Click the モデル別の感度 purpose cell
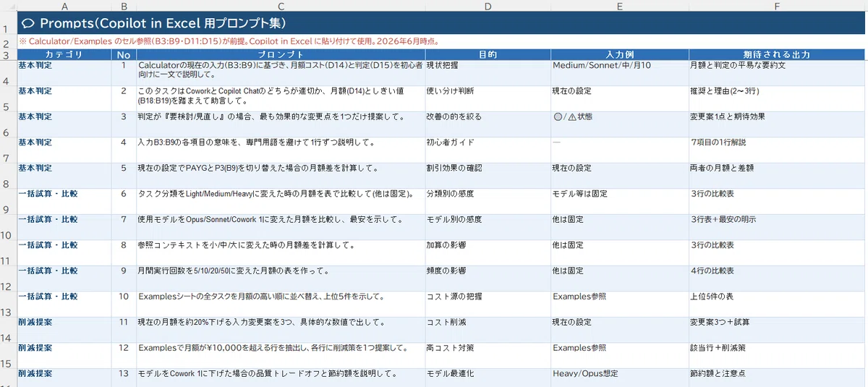This screenshot has width=868, height=387. pos(488,227)
